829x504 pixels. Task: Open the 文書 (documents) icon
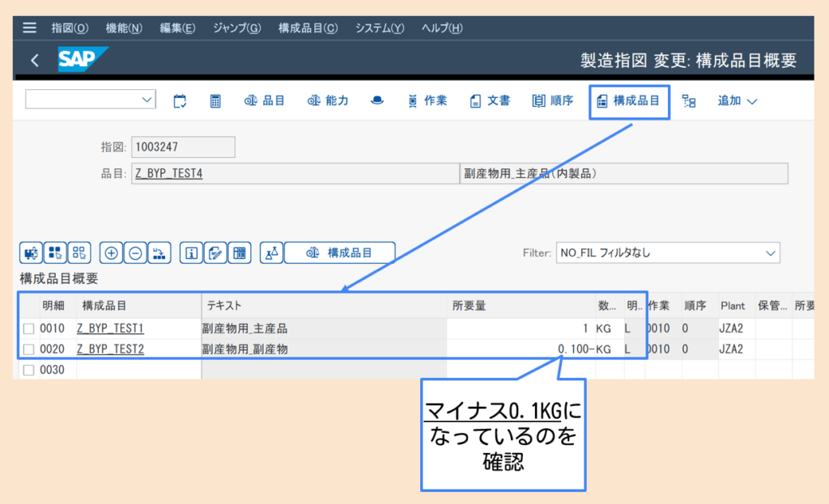(490, 101)
